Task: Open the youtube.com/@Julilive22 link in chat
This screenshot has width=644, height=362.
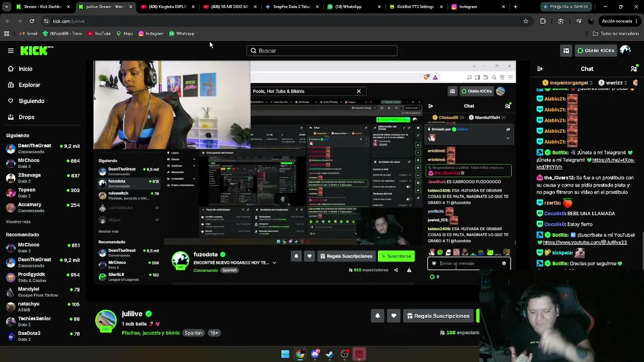Action: point(585,242)
